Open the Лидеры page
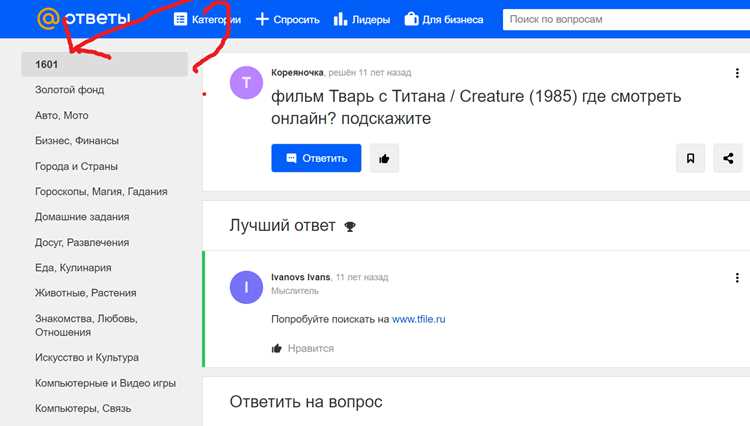 [x=362, y=20]
